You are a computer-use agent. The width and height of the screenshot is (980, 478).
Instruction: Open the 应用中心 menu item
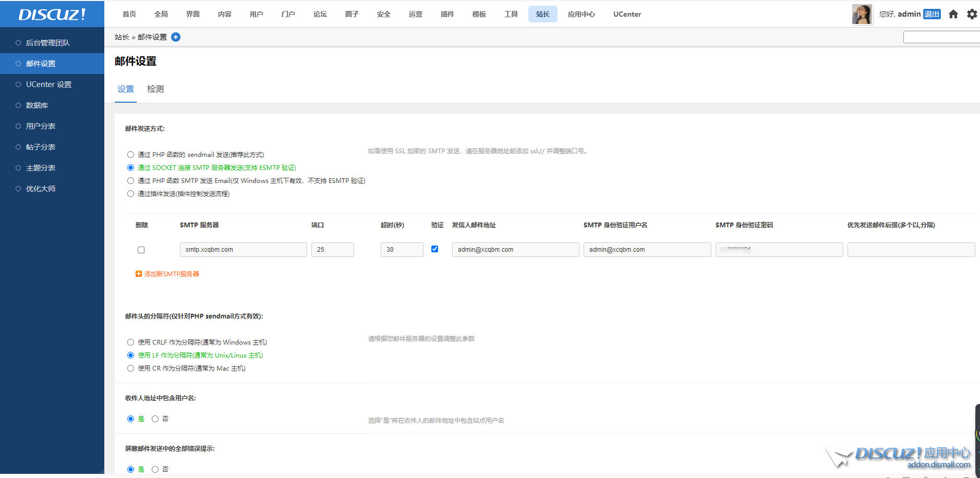(x=581, y=14)
